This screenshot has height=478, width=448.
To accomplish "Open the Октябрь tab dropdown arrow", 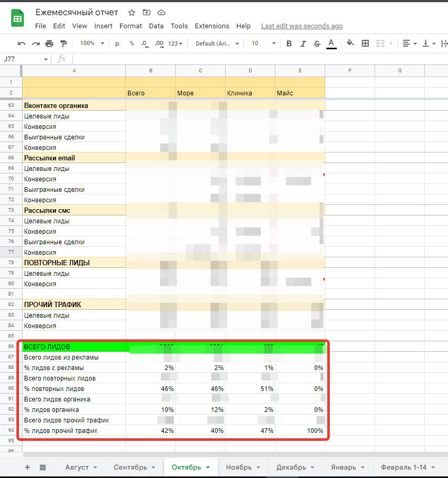I will 208,468.
